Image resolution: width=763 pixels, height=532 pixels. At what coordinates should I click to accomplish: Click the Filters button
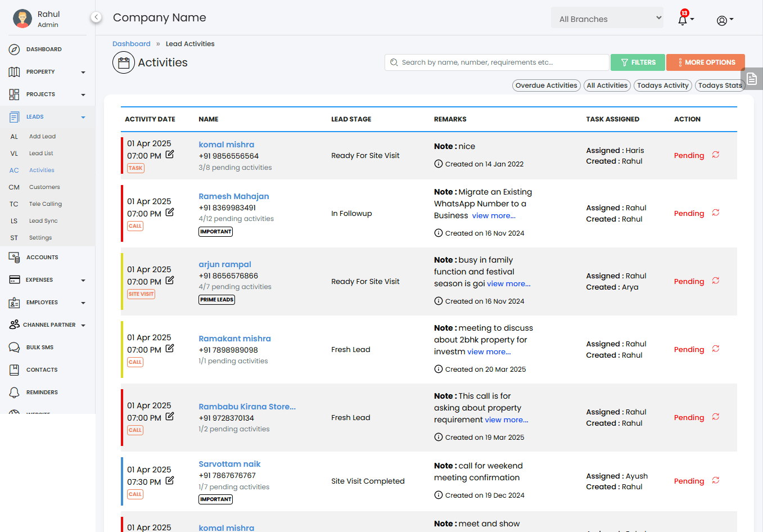coord(638,62)
